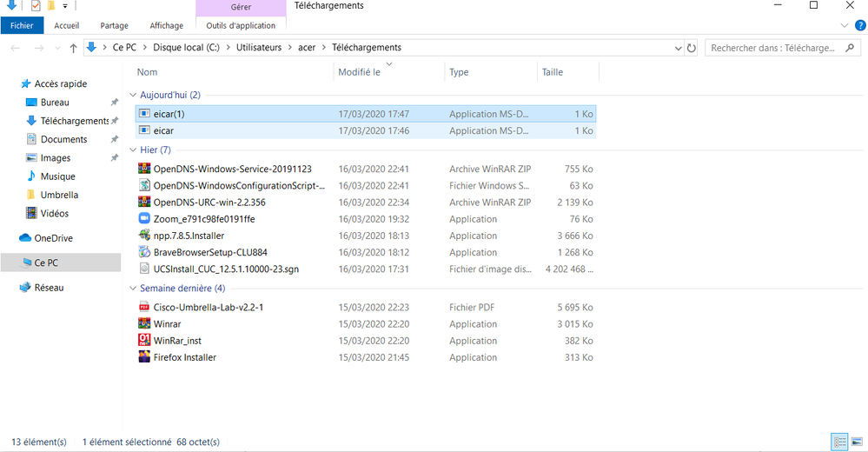Viewport: 868px width, 452px height.
Task: Click the Zoom installer icon
Action: tap(144, 218)
